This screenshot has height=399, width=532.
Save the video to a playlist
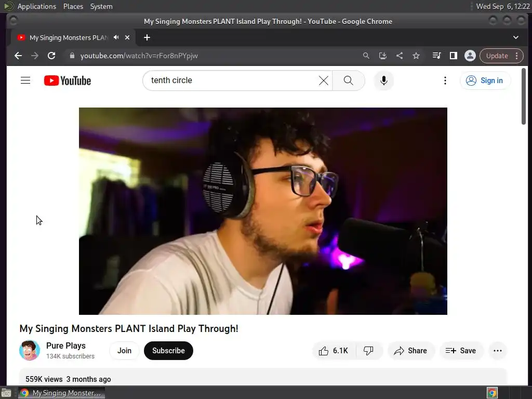click(461, 351)
